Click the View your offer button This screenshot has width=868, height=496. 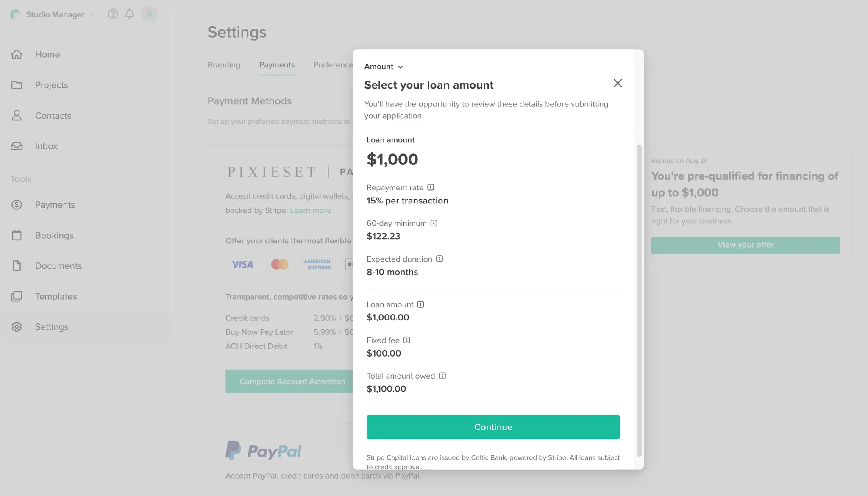745,245
